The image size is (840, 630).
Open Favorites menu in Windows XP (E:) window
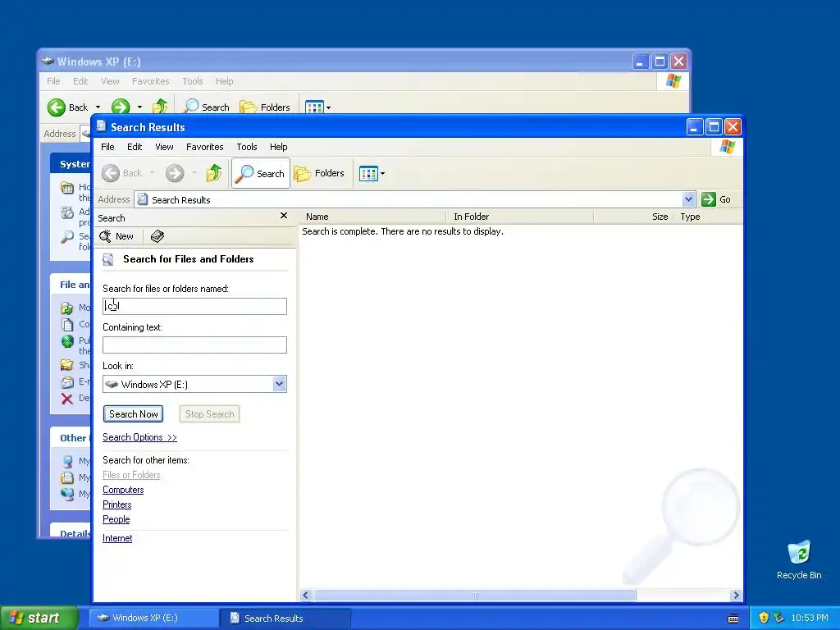151,81
